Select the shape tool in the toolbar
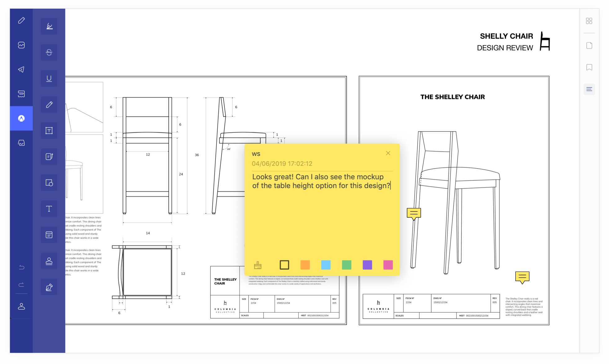 pyautogui.click(x=49, y=183)
